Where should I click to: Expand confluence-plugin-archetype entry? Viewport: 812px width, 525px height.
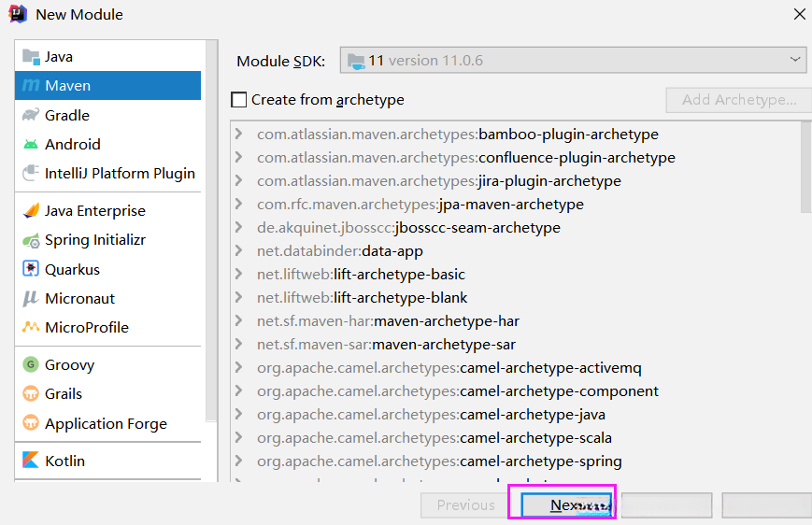coord(238,157)
